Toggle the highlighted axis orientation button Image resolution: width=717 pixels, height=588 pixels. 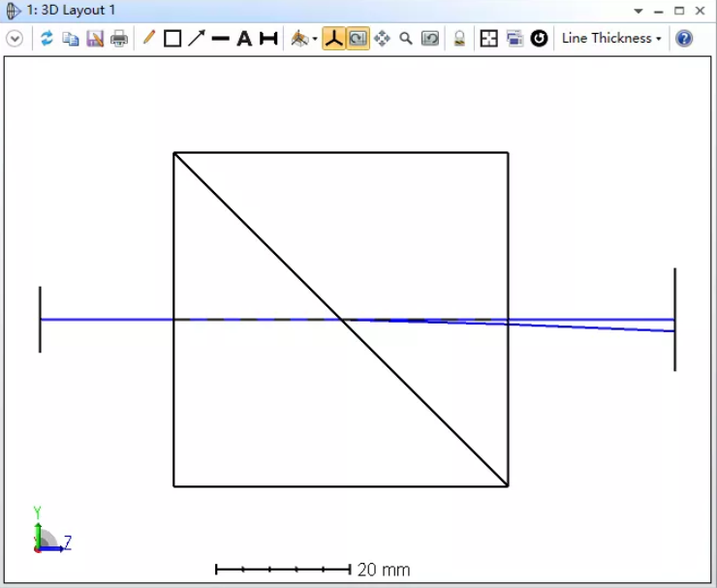click(333, 39)
